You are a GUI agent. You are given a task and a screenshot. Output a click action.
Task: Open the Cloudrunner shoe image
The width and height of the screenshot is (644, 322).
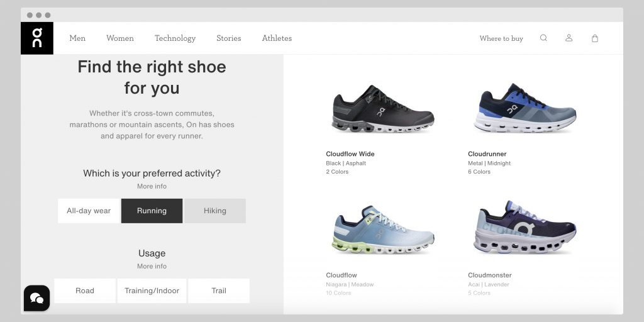[525, 108]
